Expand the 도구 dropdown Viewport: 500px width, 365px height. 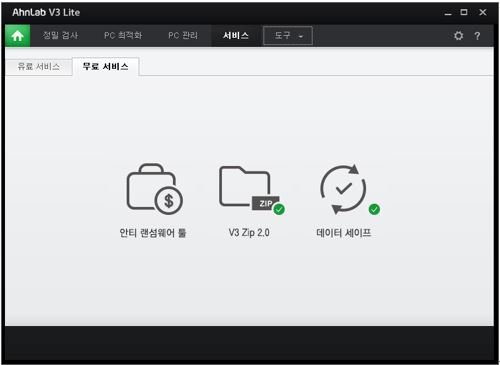pos(288,35)
